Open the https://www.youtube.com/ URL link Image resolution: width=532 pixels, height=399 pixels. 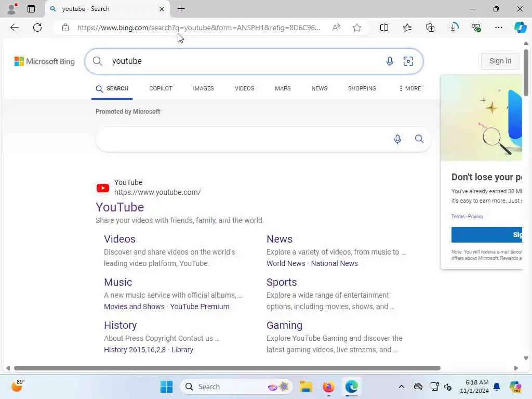click(x=157, y=192)
